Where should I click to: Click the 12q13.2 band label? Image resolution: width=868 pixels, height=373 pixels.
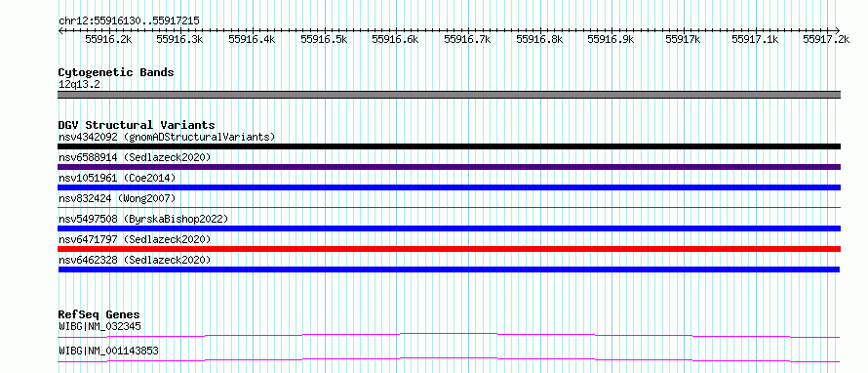point(79,85)
